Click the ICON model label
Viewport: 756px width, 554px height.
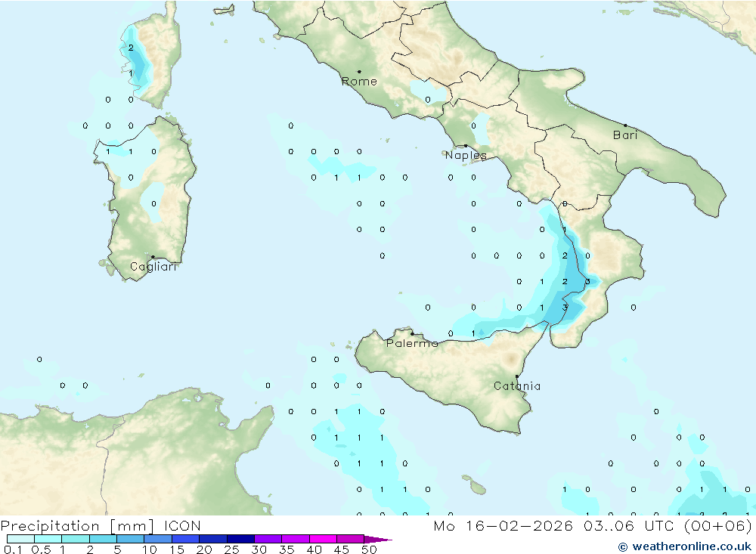(x=182, y=526)
